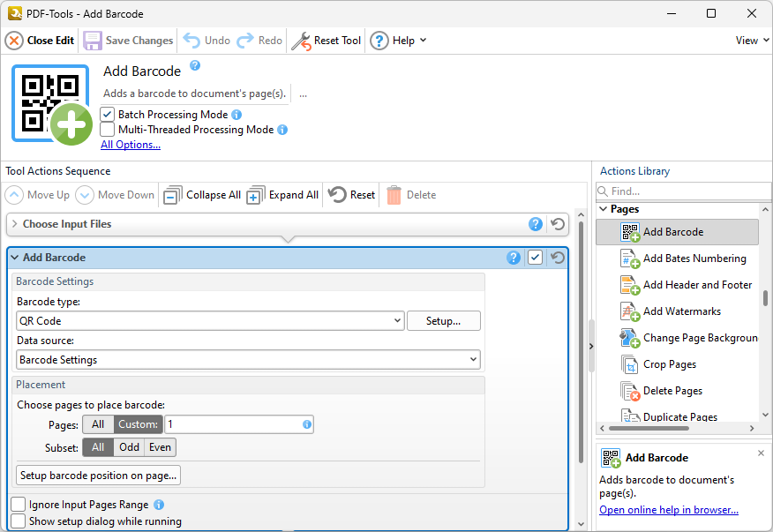This screenshot has width=773, height=532.
Task: Reset the Add Barcode step
Action: point(558,258)
